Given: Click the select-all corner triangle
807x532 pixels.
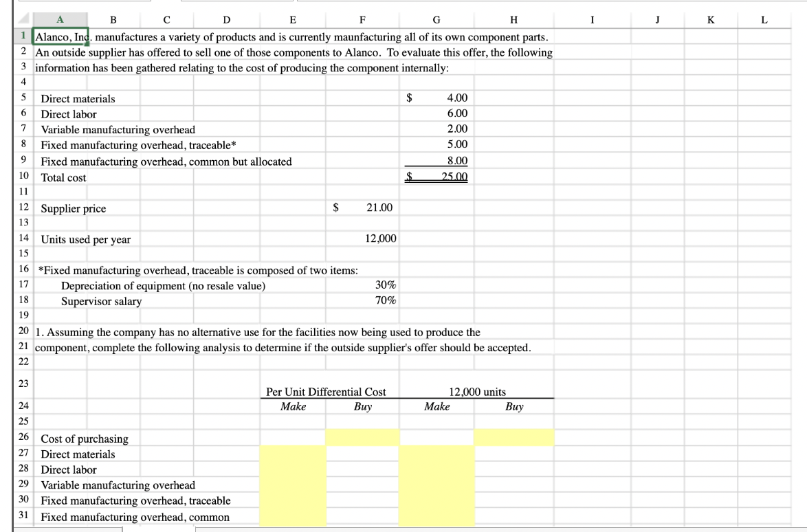Looking at the screenshot, I should pyautogui.click(x=23, y=19).
